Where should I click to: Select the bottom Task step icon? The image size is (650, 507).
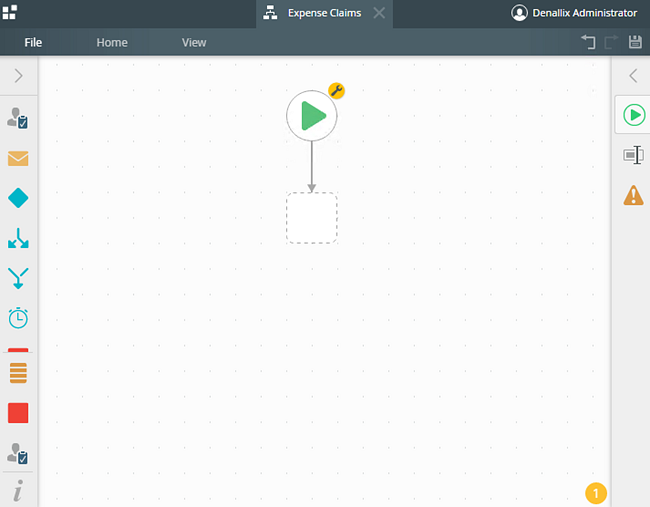coord(18,453)
